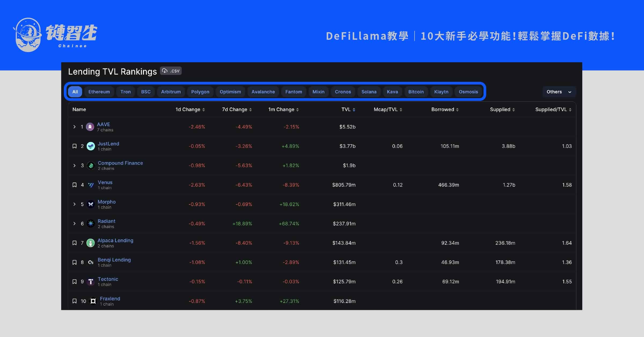The width and height of the screenshot is (644, 337).
Task: Click the Compound Finance logo icon
Action: [x=91, y=166]
